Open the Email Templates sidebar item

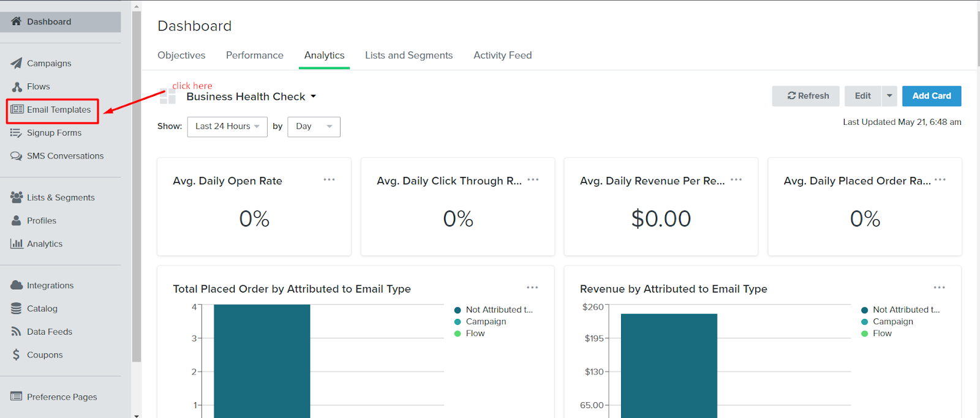[52, 110]
